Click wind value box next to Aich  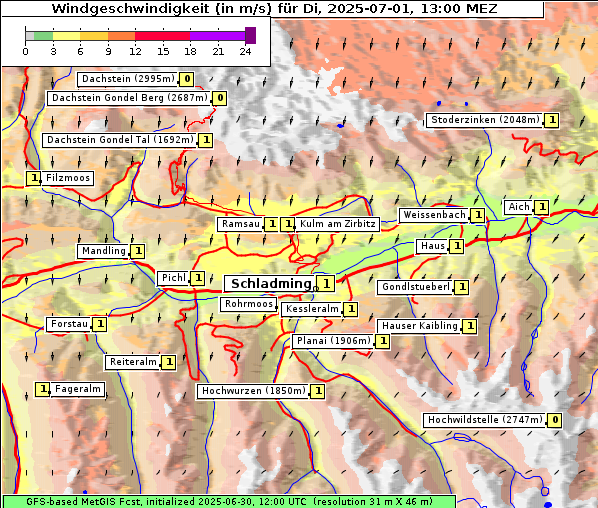[541, 207]
